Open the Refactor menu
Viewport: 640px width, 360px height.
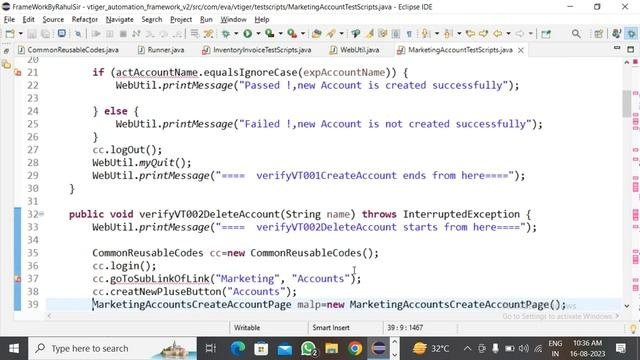84,20
